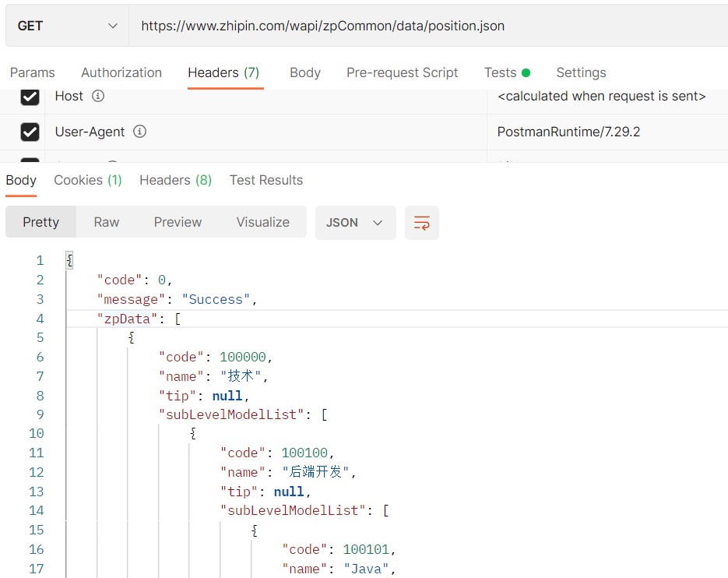Click the User-Agent value PostmanRuntime/7.29.2

(x=568, y=132)
